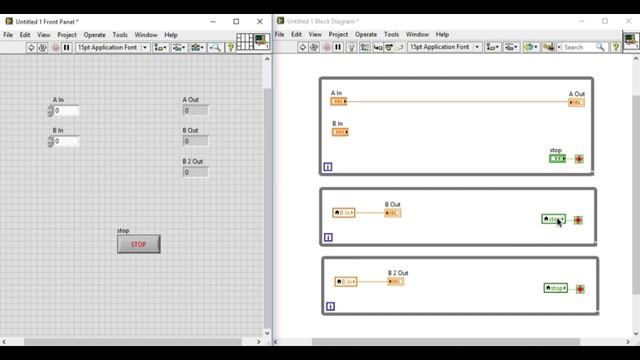Click Block Diagram horizontal scrollbar
640x360 pixels.
tap(446, 342)
